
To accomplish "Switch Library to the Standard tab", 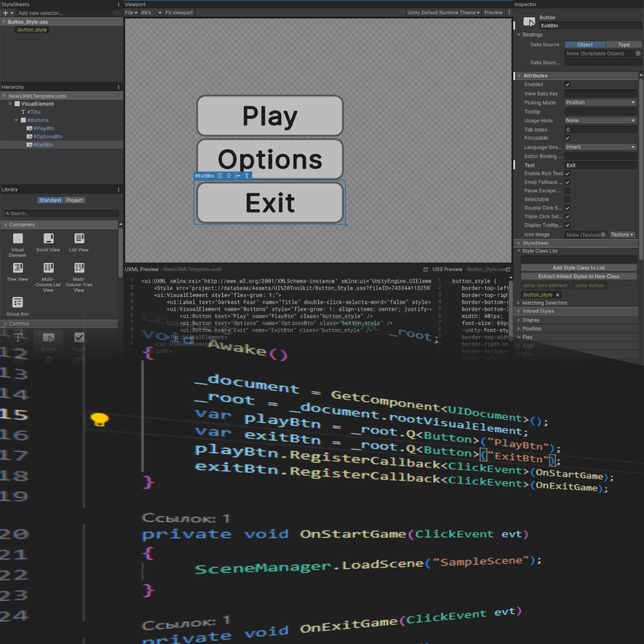I will (x=50, y=200).
